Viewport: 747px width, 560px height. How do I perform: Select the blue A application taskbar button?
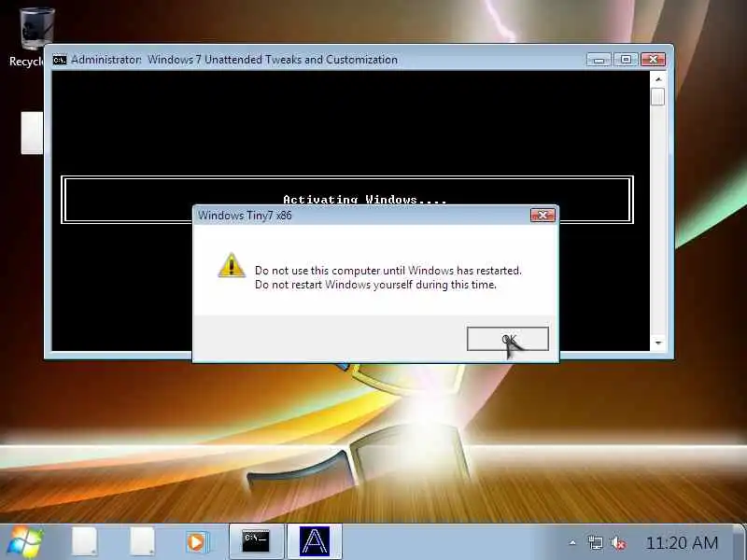pyautogui.click(x=315, y=541)
